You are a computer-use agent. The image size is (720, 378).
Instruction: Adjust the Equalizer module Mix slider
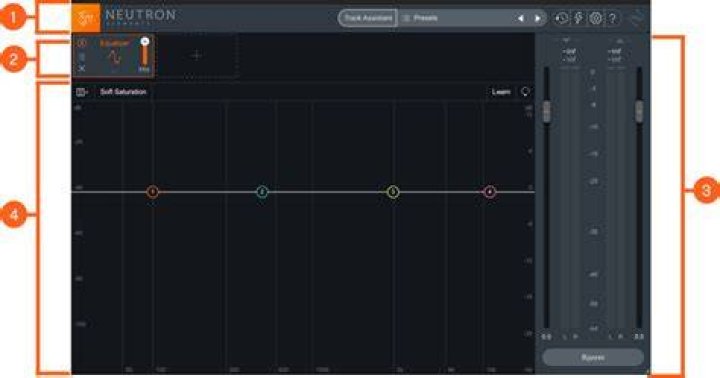click(145, 53)
